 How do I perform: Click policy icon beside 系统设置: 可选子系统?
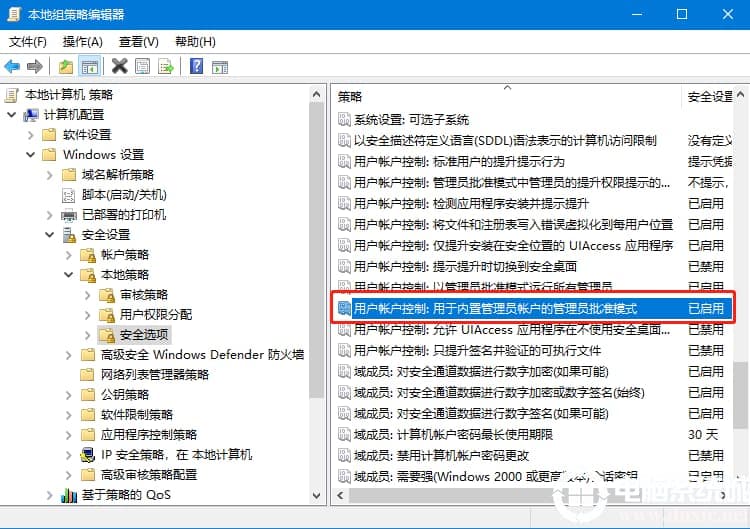(x=344, y=119)
